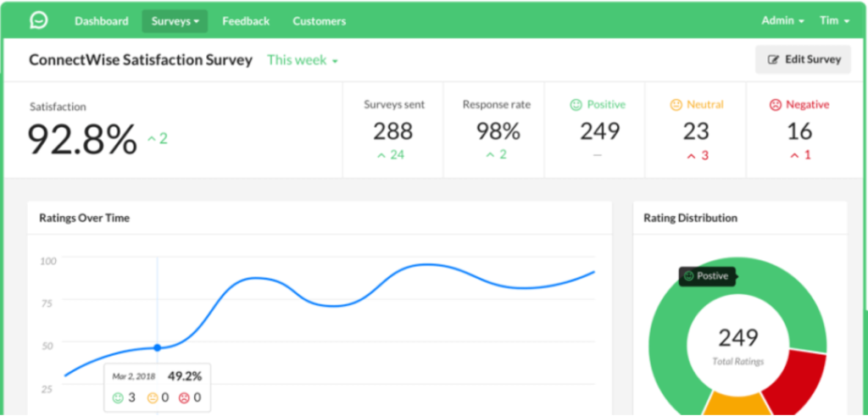This screenshot has width=868, height=416.
Task: Click the Rating Distribution heading
Action: pos(690,218)
